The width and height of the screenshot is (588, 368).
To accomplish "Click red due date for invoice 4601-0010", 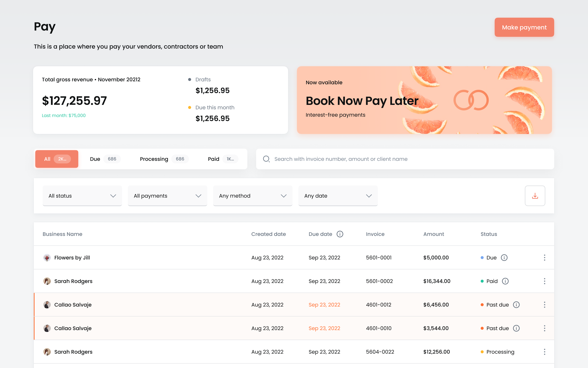I will (324, 328).
